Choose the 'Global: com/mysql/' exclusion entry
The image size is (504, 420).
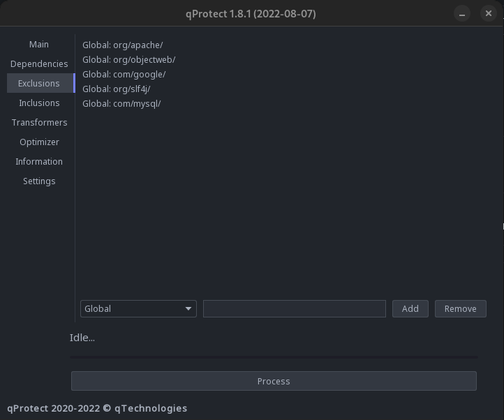(x=121, y=103)
